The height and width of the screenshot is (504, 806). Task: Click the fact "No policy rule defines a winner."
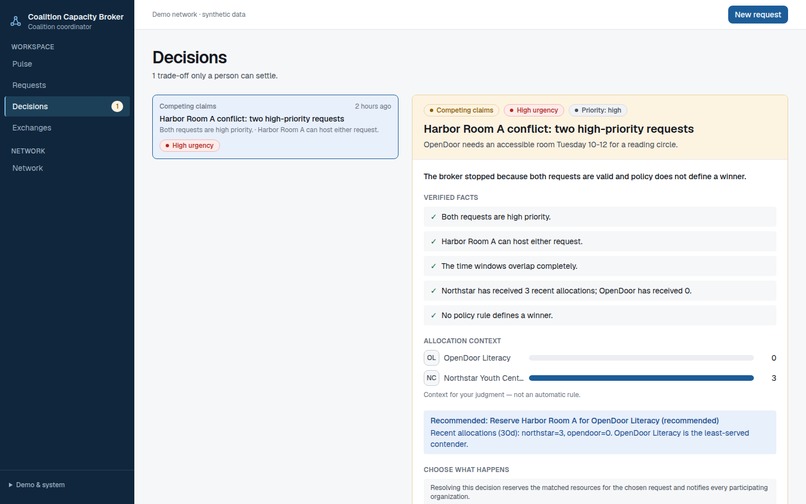click(599, 315)
